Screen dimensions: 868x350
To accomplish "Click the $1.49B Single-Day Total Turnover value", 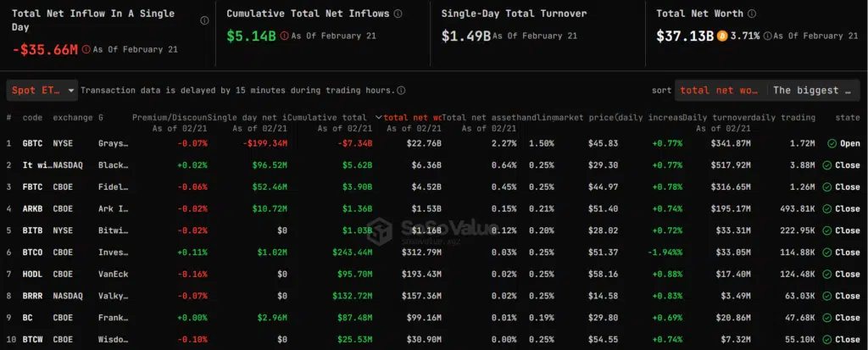I will [466, 36].
